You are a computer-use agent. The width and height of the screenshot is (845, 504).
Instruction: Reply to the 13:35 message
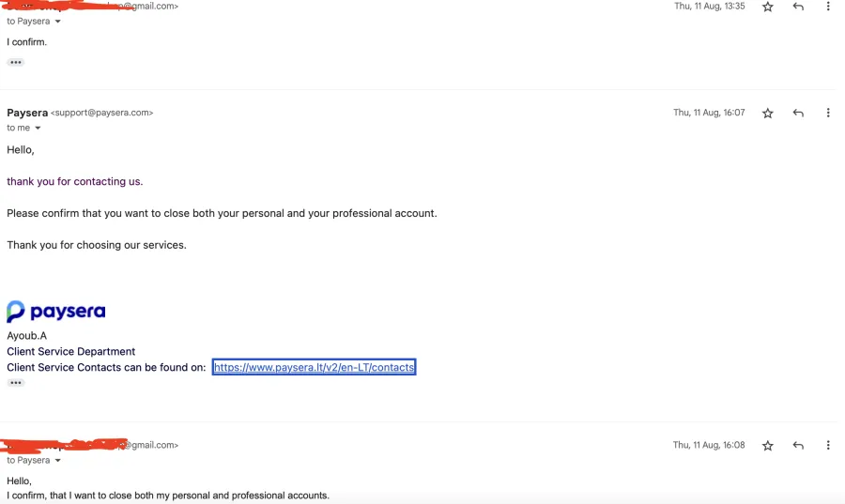click(x=798, y=7)
